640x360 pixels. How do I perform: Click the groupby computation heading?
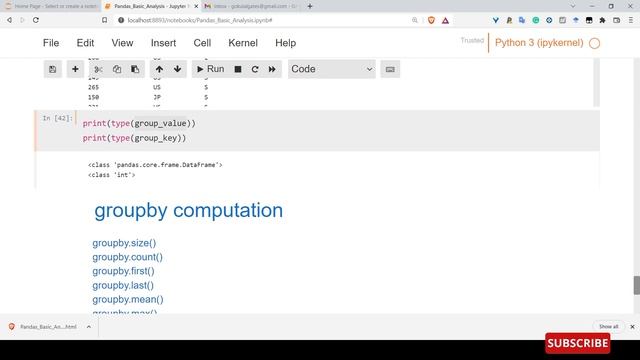189,210
